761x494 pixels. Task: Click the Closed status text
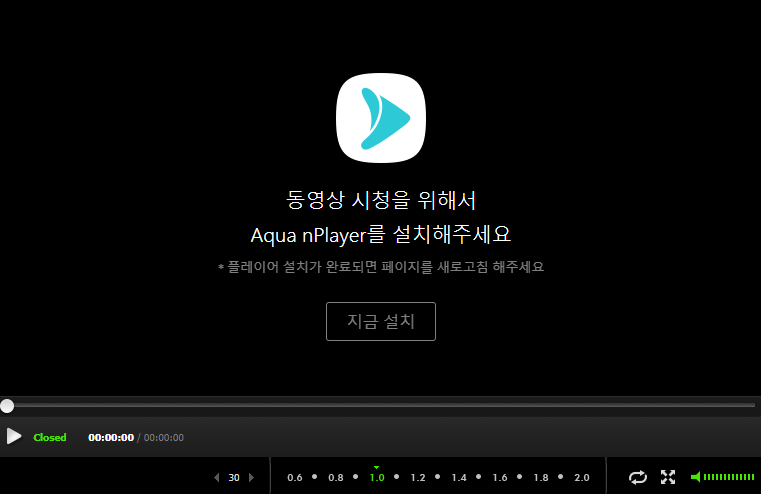(50, 437)
